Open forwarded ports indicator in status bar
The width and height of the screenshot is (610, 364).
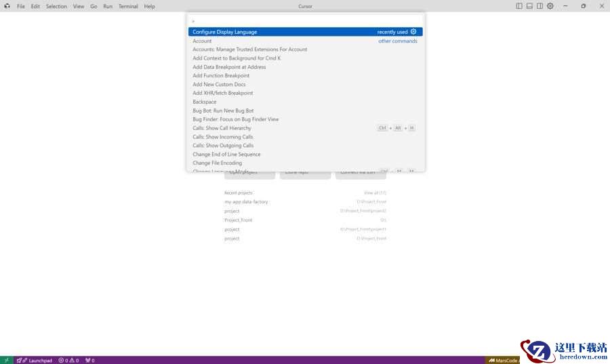click(x=90, y=360)
